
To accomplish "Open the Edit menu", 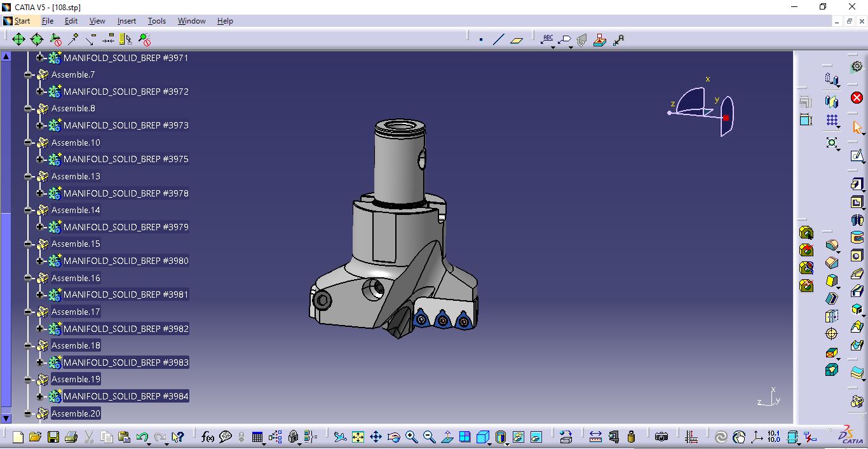I will 71,21.
